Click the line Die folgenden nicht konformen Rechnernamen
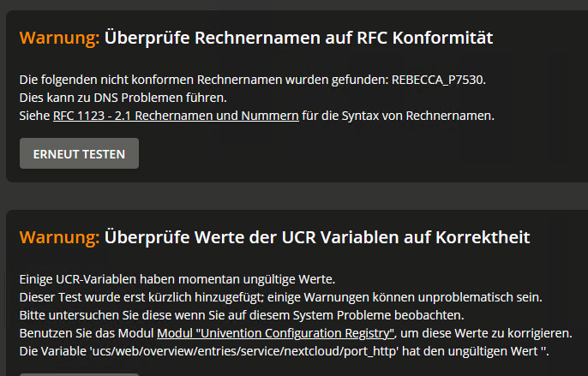The width and height of the screenshot is (588, 376). pyautogui.click(x=252, y=80)
